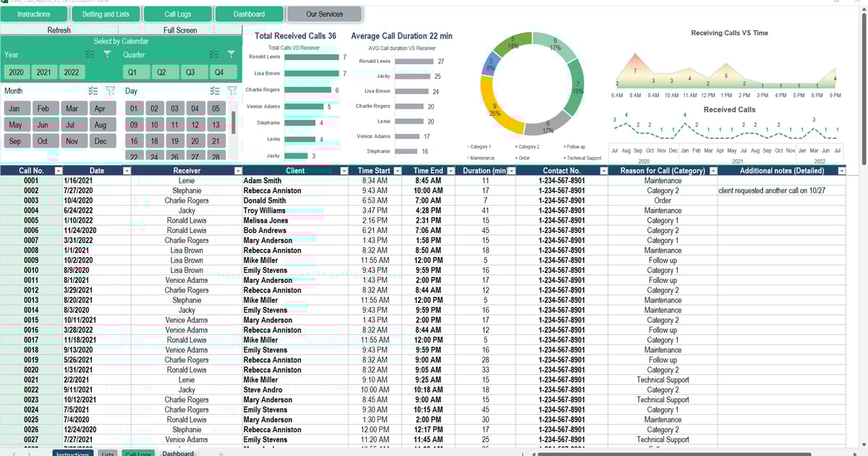Viewport: 868px width, 456px height.
Task: Enable multi-select on the Day slicer
Action: point(214,90)
